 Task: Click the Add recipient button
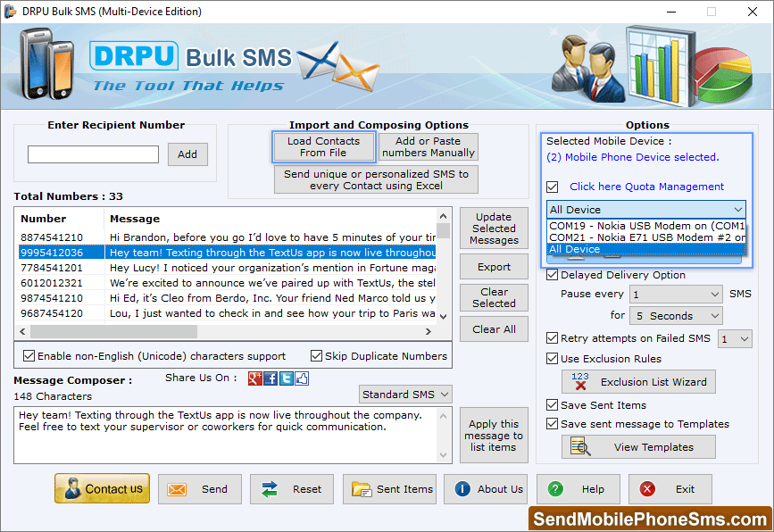[x=187, y=154]
